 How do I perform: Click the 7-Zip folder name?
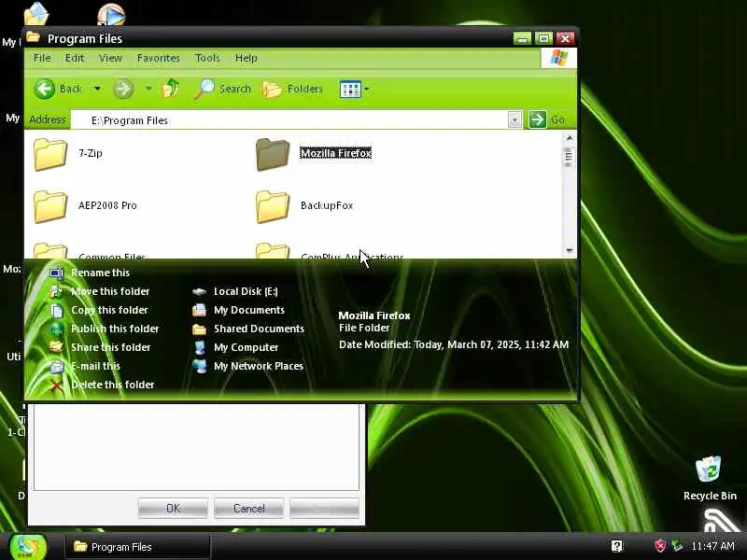[x=90, y=153]
